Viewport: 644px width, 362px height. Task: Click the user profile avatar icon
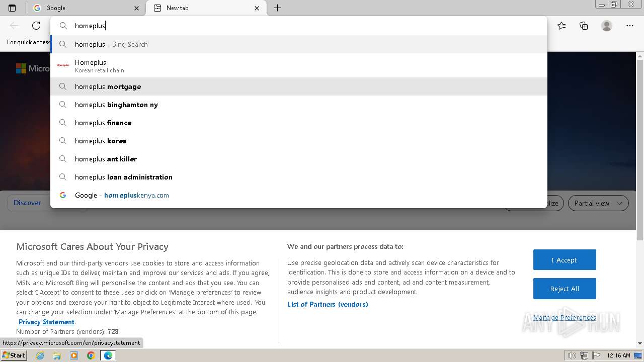pos(607,26)
